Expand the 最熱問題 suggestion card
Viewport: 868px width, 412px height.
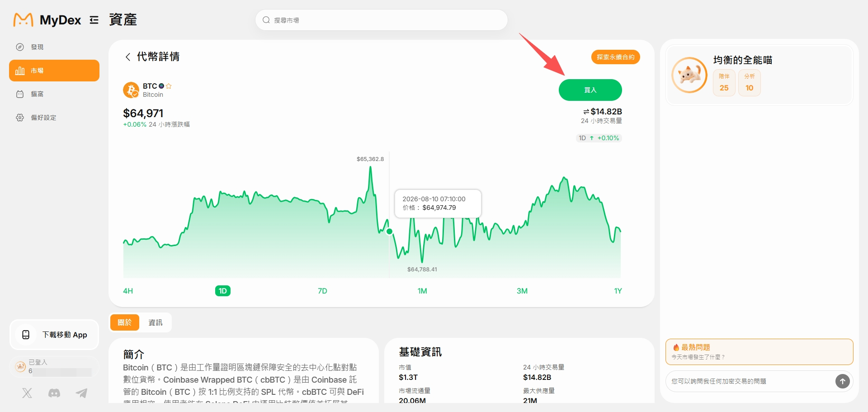pos(759,352)
